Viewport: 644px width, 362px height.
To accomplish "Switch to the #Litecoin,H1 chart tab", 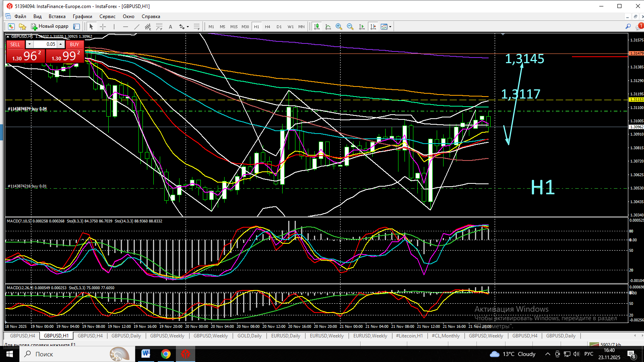I will coord(409,336).
